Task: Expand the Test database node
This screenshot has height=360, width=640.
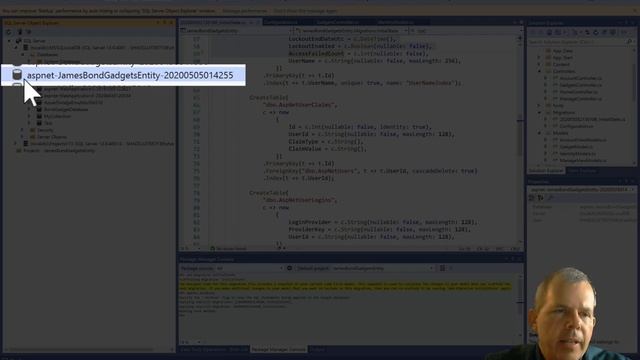Action: [x=29, y=123]
